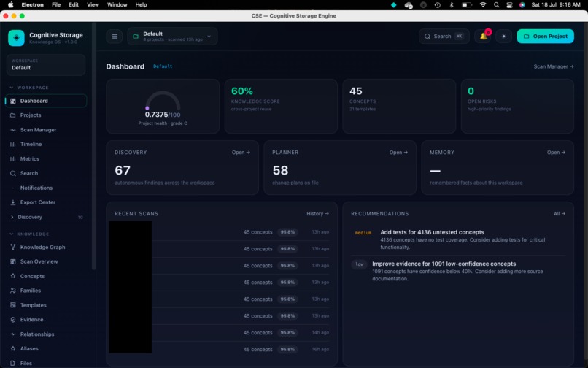Click the Relationships pulse icon
Screen dimensions: 588x368
pos(13,334)
